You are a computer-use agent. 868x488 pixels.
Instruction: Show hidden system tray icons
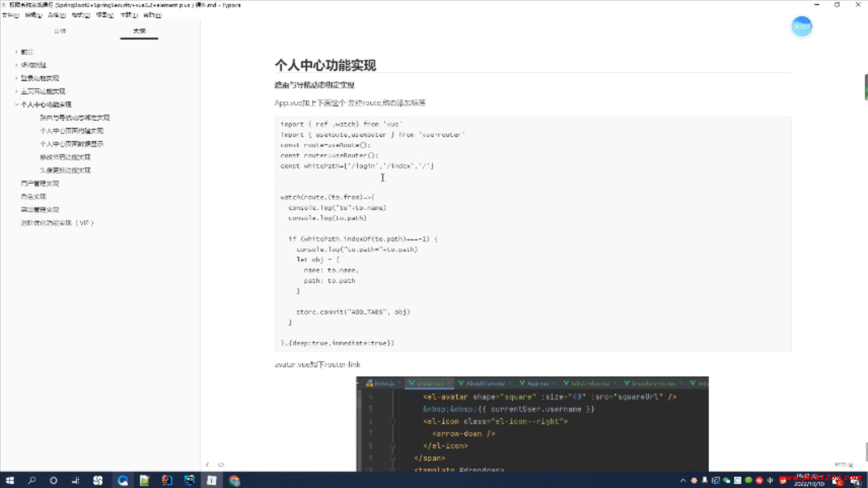pyautogui.click(x=683, y=480)
